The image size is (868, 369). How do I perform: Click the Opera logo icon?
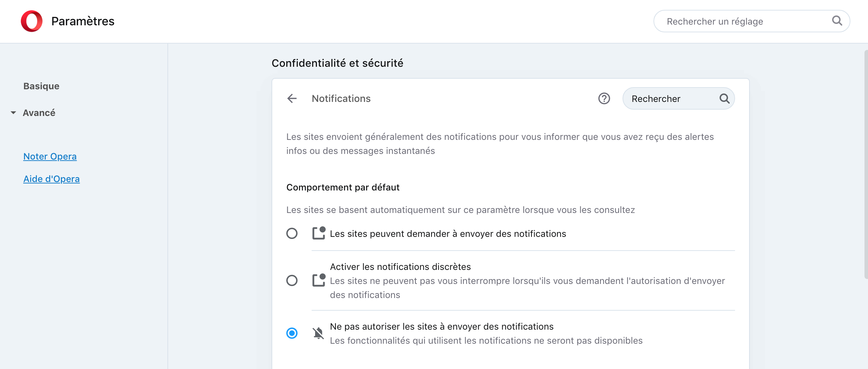point(32,21)
